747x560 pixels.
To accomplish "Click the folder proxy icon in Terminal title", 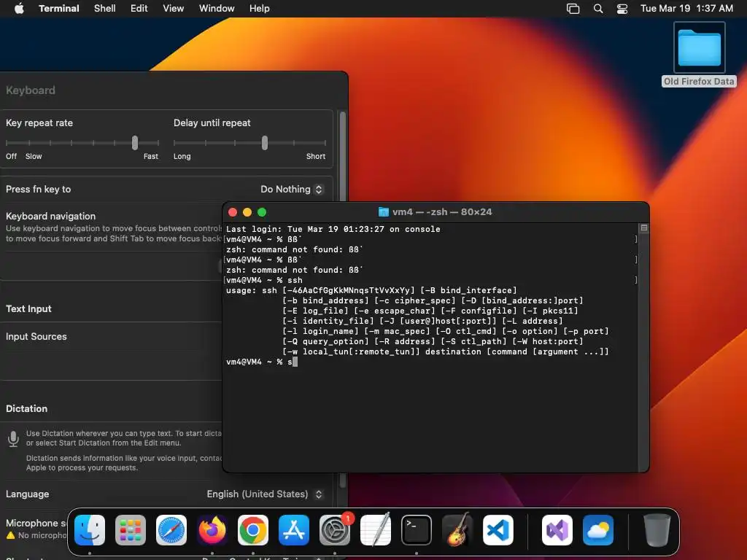I will pos(384,212).
